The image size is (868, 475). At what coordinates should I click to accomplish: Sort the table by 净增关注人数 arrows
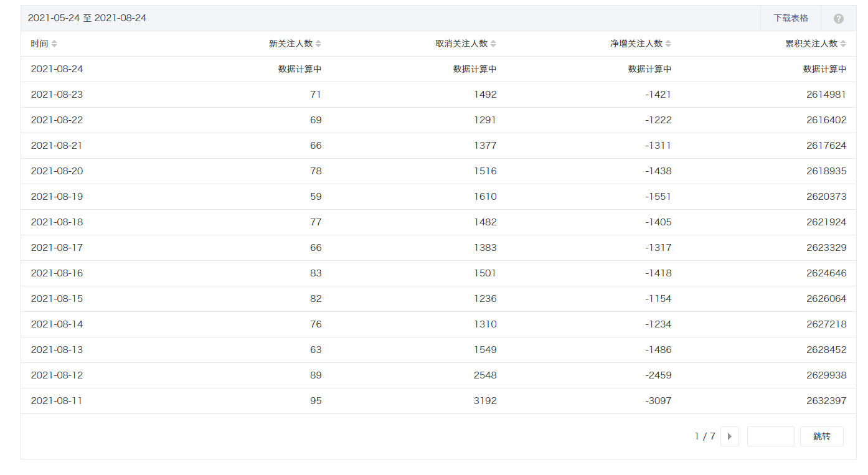[668, 44]
